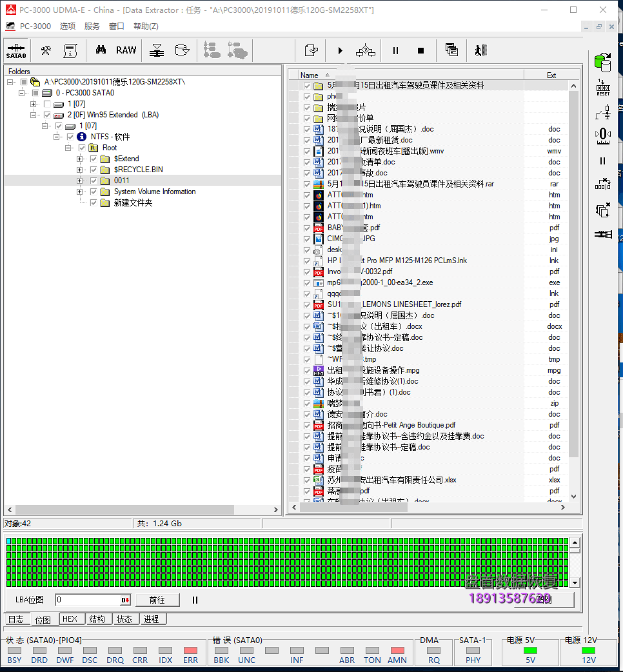623x672 pixels.
Task: Collapse the NTFS - 软件 tree node
Action: 56,137
